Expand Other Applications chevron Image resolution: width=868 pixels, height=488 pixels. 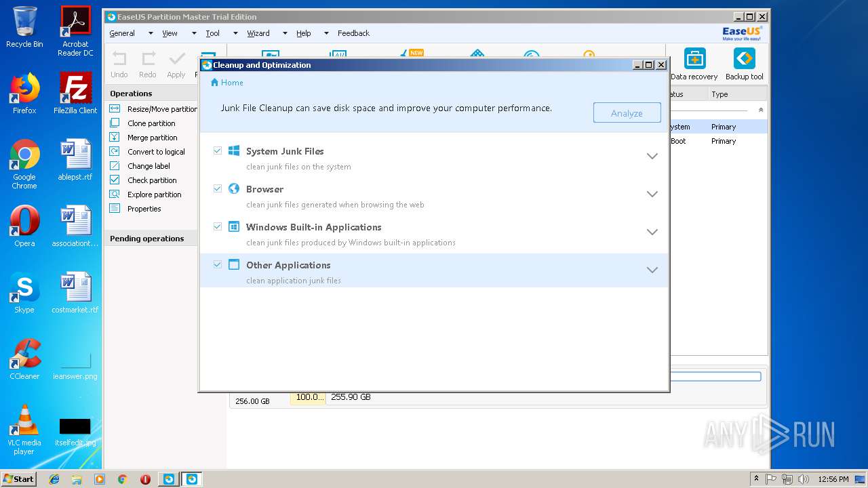click(x=652, y=270)
